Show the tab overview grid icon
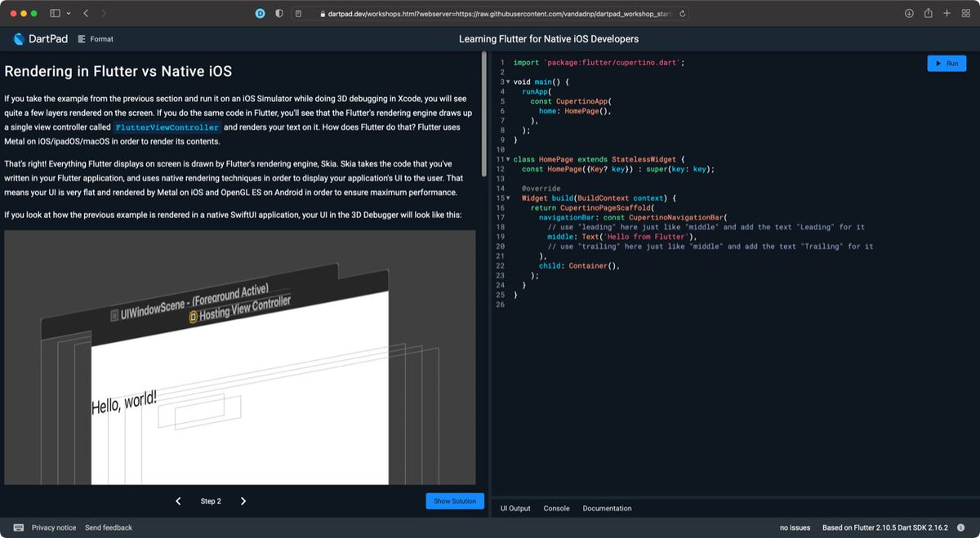The width and height of the screenshot is (980, 538). click(x=966, y=14)
